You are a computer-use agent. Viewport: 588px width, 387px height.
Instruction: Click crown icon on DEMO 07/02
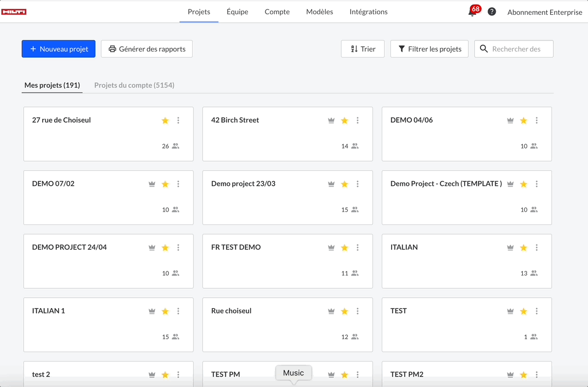(x=152, y=184)
